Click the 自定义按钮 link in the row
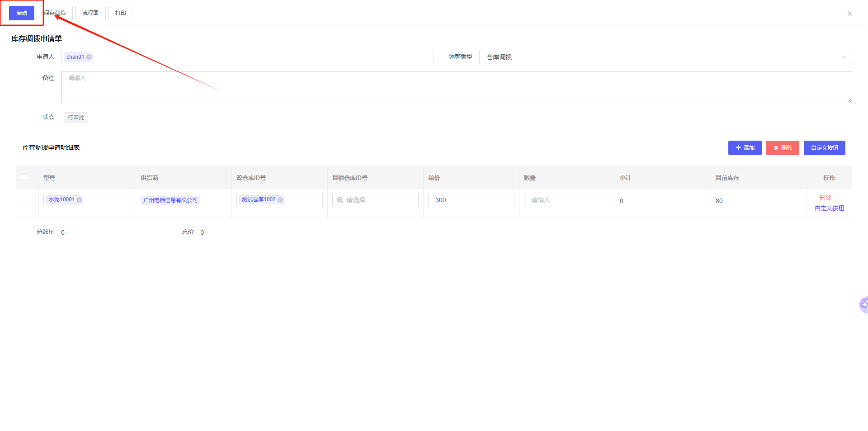868x431 pixels. click(829, 208)
